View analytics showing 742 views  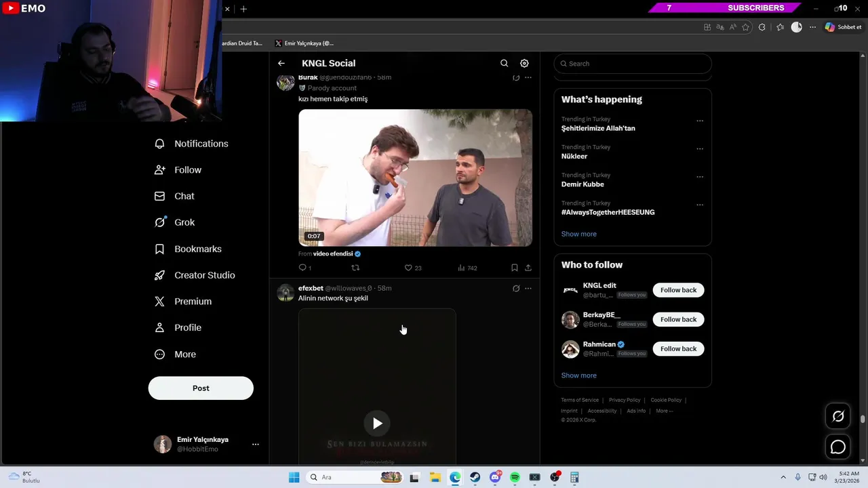[x=467, y=268]
